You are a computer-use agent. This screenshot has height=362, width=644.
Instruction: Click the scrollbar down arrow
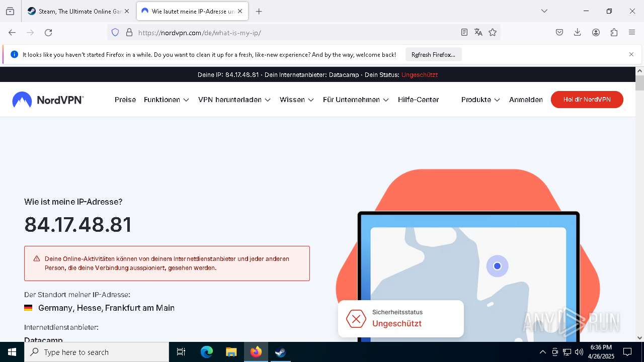(x=639, y=338)
